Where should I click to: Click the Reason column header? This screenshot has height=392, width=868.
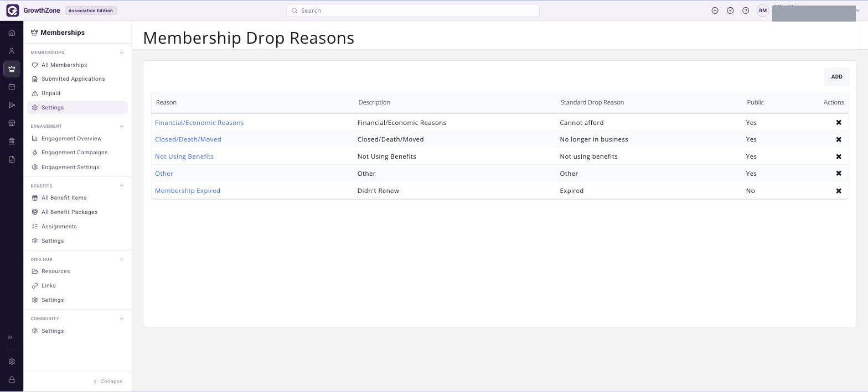166,102
